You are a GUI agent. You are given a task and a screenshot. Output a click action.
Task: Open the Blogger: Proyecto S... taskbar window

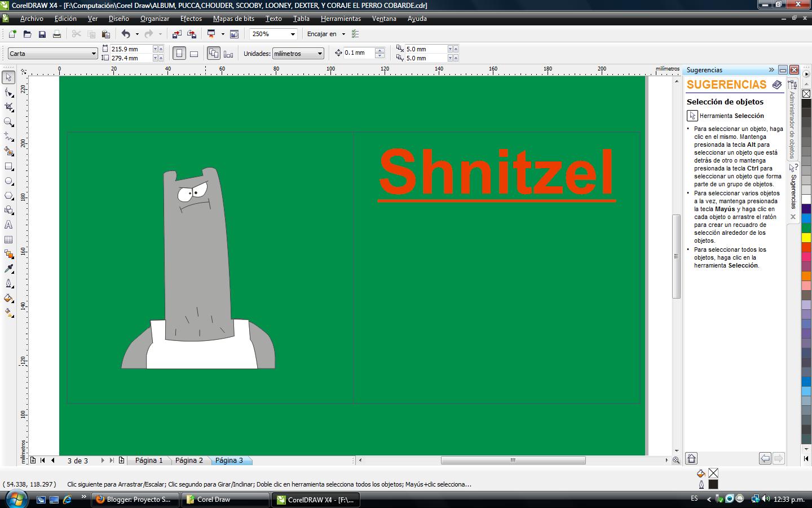(135, 500)
